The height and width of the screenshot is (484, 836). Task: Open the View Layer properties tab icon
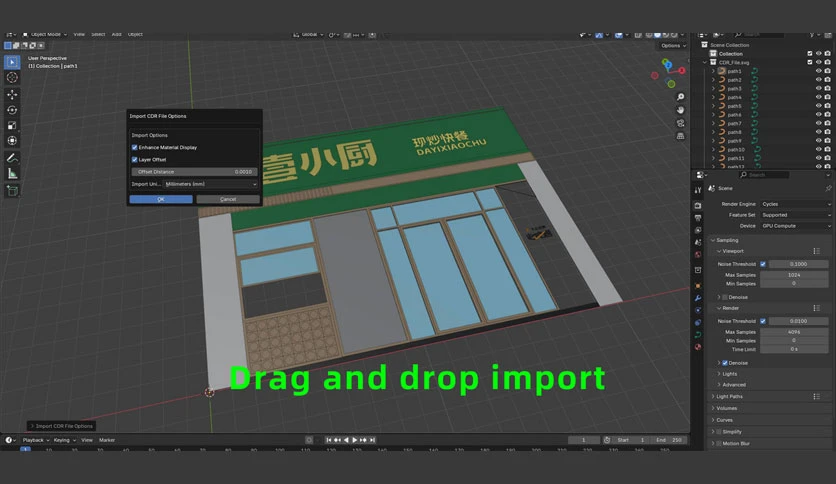pos(698,230)
